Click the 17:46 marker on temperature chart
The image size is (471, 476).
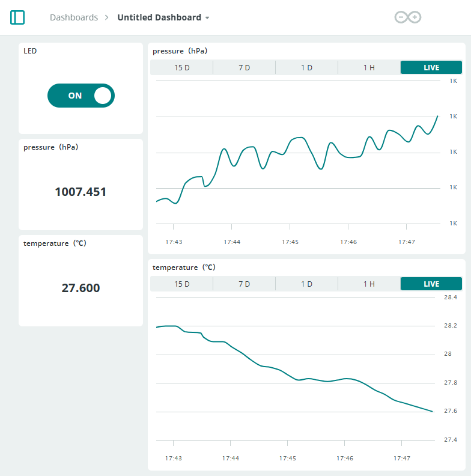pos(345,458)
